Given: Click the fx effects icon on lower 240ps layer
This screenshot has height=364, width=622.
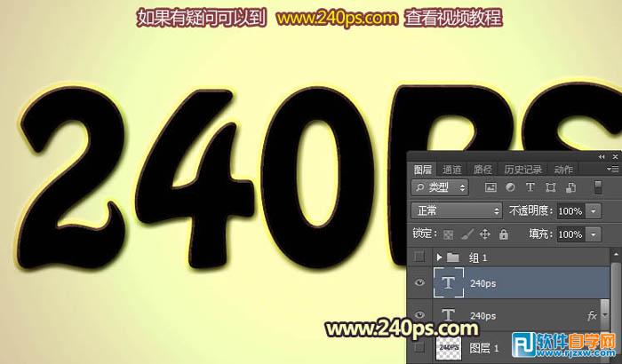Looking at the screenshot, I should pos(592,316).
